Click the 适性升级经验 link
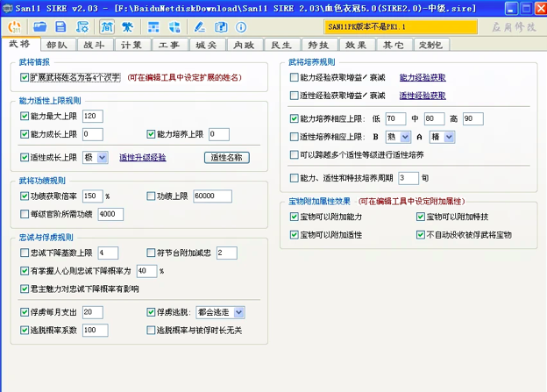 (143, 158)
